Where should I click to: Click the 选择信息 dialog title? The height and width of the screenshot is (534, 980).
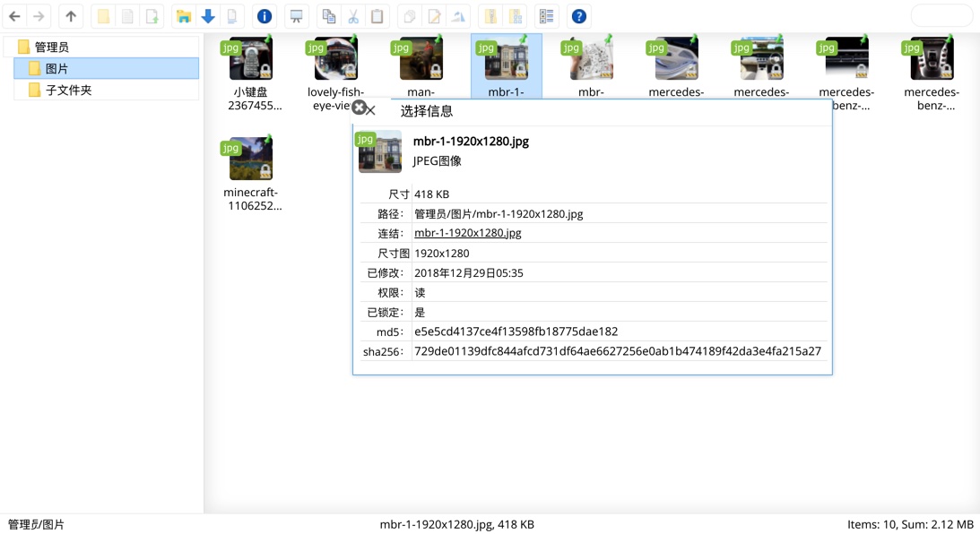pyautogui.click(x=426, y=111)
